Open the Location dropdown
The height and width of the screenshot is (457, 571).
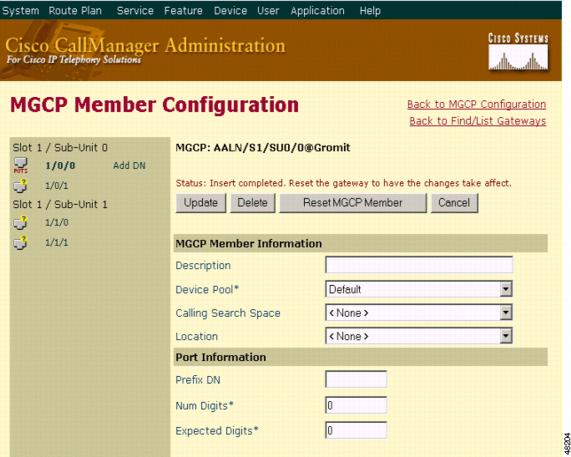[419, 336]
